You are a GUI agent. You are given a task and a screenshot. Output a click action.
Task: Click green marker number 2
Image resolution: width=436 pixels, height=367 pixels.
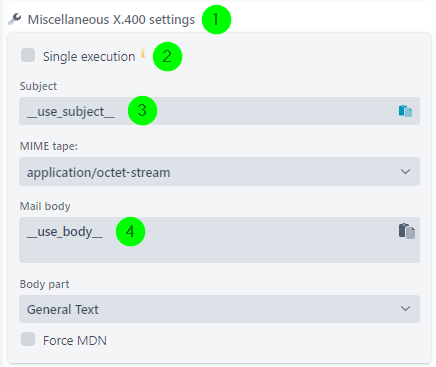(x=167, y=56)
